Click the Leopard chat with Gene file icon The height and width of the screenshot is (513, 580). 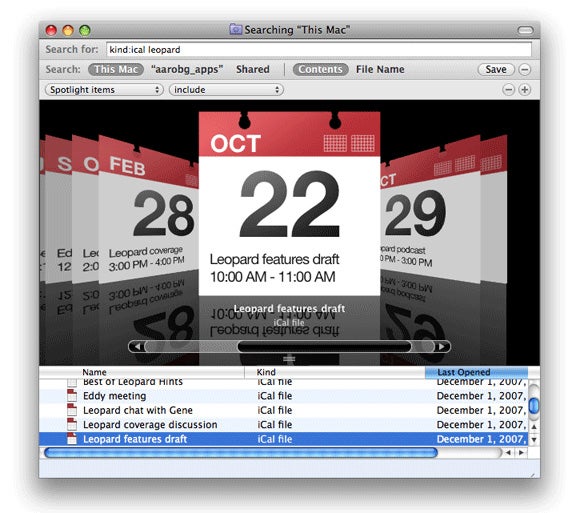(72, 410)
